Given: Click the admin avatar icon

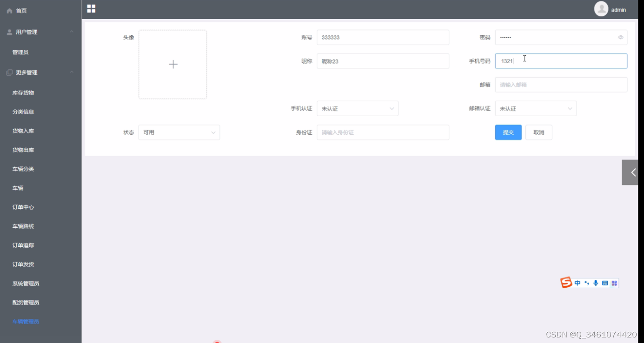Looking at the screenshot, I should pyautogui.click(x=601, y=9).
